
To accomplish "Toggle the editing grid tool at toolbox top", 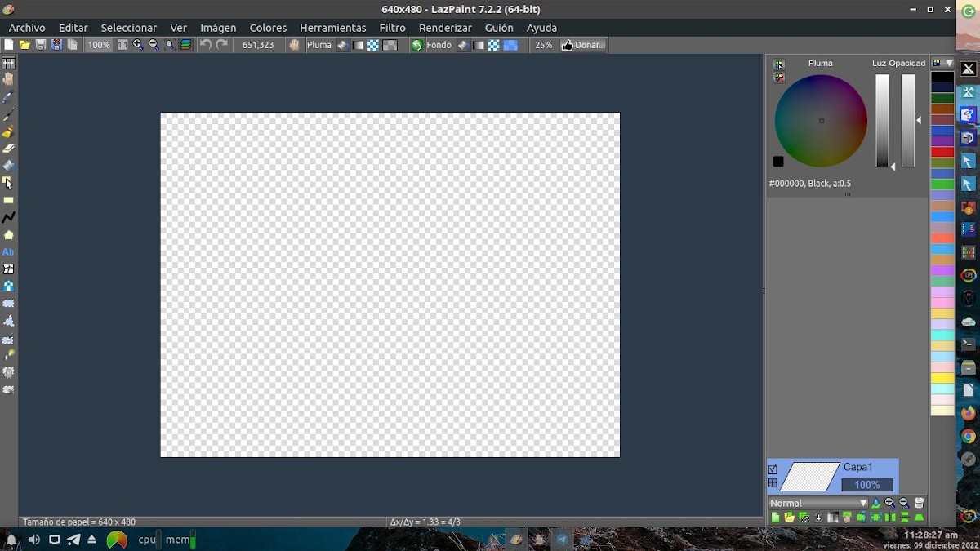I will coord(8,63).
